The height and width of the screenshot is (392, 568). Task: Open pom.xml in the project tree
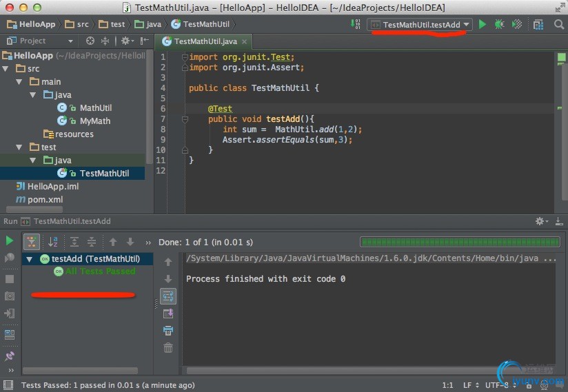pyautogui.click(x=45, y=200)
